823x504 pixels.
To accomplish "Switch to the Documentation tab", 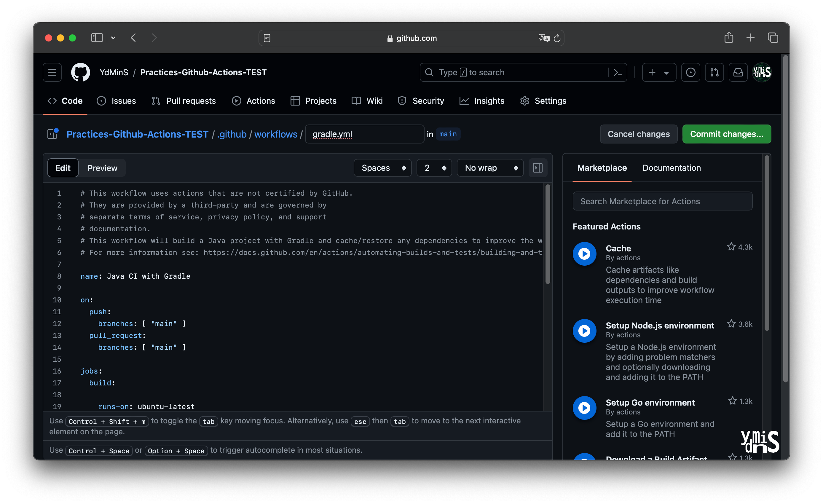I will point(672,168).
